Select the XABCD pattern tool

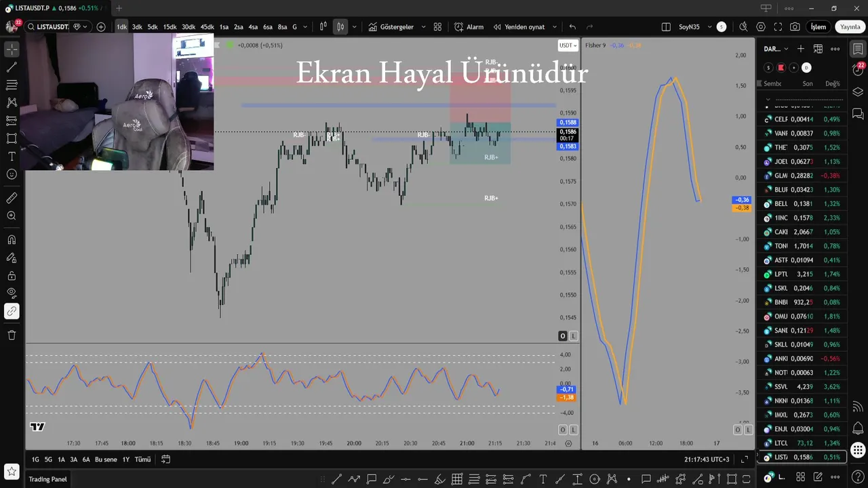click(x=12, y=102)
